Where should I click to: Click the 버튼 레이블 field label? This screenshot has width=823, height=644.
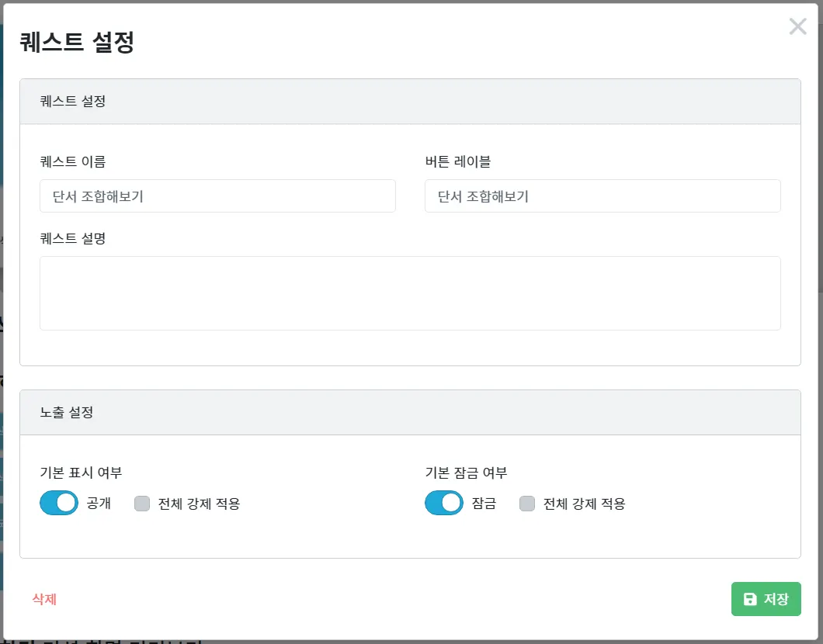[x=458, y=161]
